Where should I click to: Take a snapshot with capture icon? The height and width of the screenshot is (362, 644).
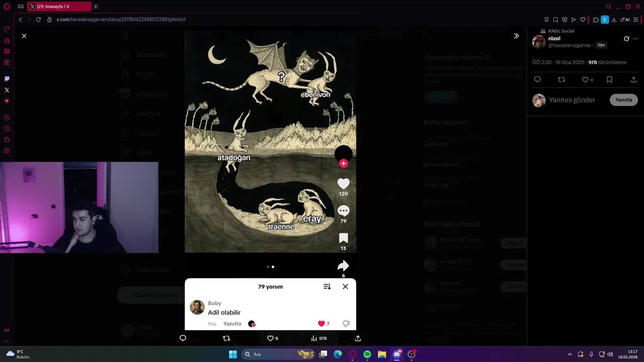[x=555, y=20]
